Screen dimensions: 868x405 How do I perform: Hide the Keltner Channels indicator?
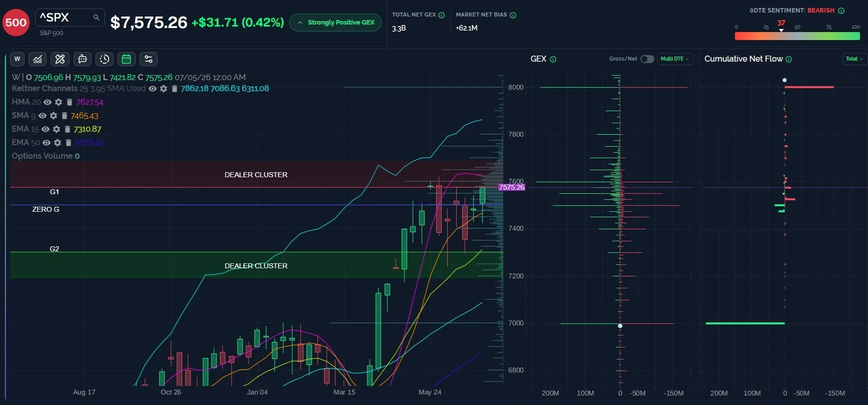click(153, 89)
